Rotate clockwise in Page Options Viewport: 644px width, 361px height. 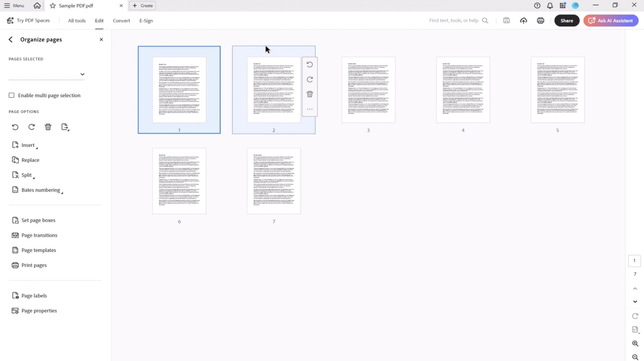pyautogui.click(x=32, y=127)
